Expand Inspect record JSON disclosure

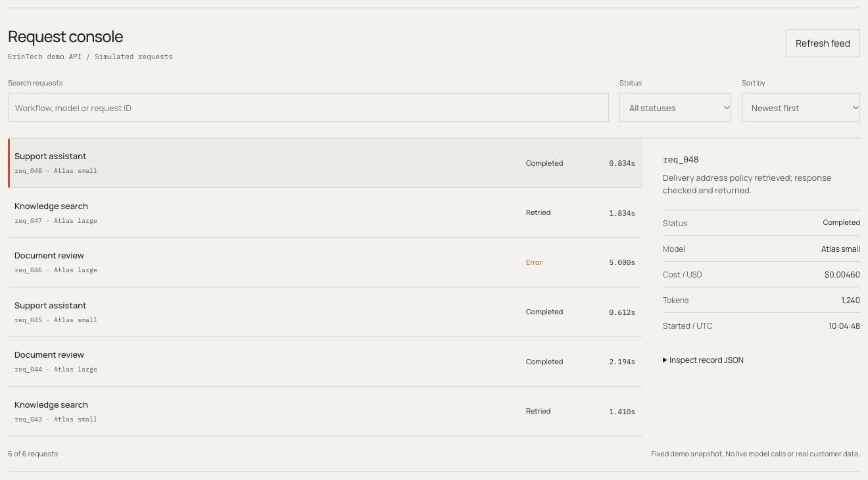click(x=704, y=360)
